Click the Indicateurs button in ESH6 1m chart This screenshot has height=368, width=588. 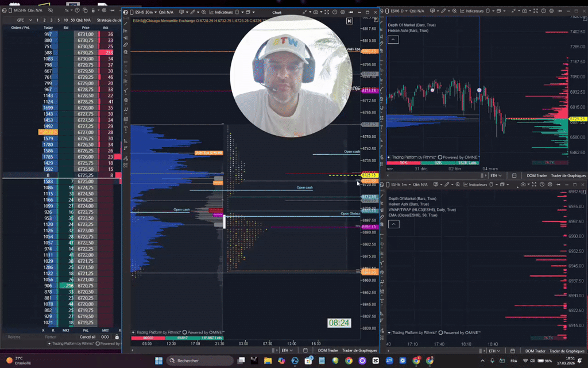click(475, 185)
